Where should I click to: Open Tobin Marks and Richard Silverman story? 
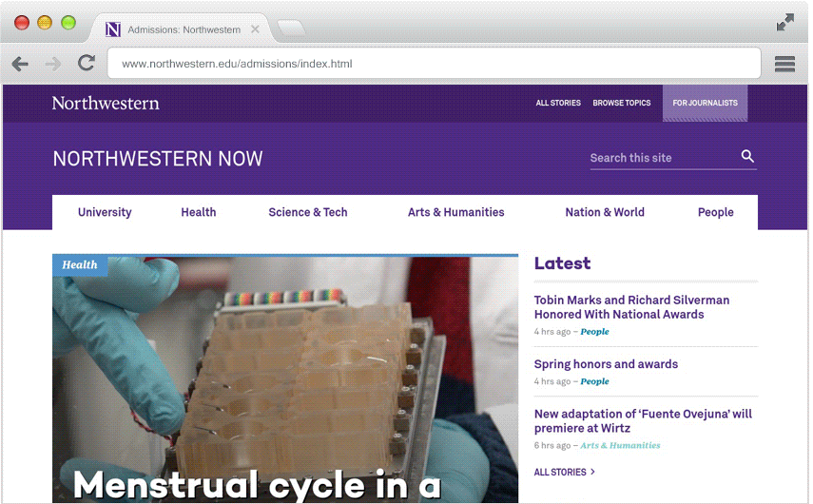tap(631, 307)
